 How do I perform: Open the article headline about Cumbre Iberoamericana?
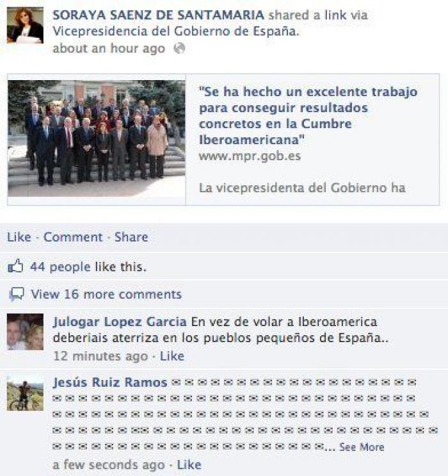click(308, 116)
